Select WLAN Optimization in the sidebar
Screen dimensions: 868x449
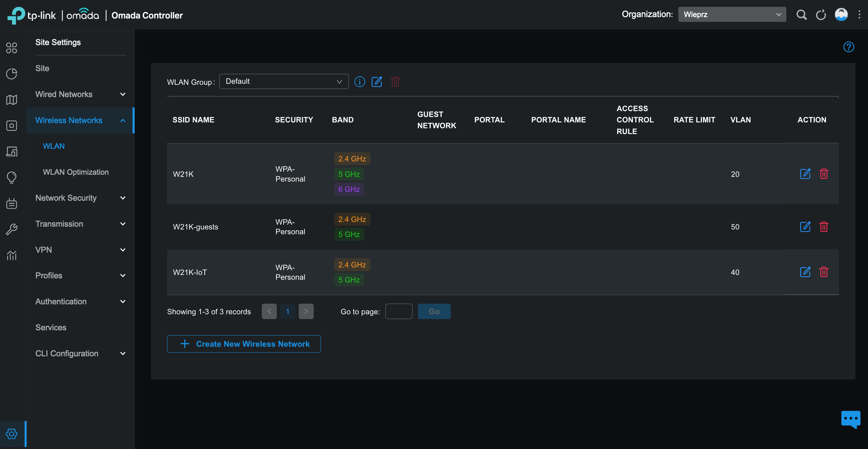(76, 172)
